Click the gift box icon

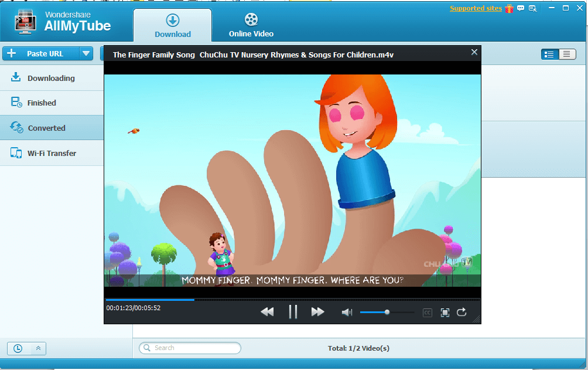pyautogui.click(x=509, y=8)
